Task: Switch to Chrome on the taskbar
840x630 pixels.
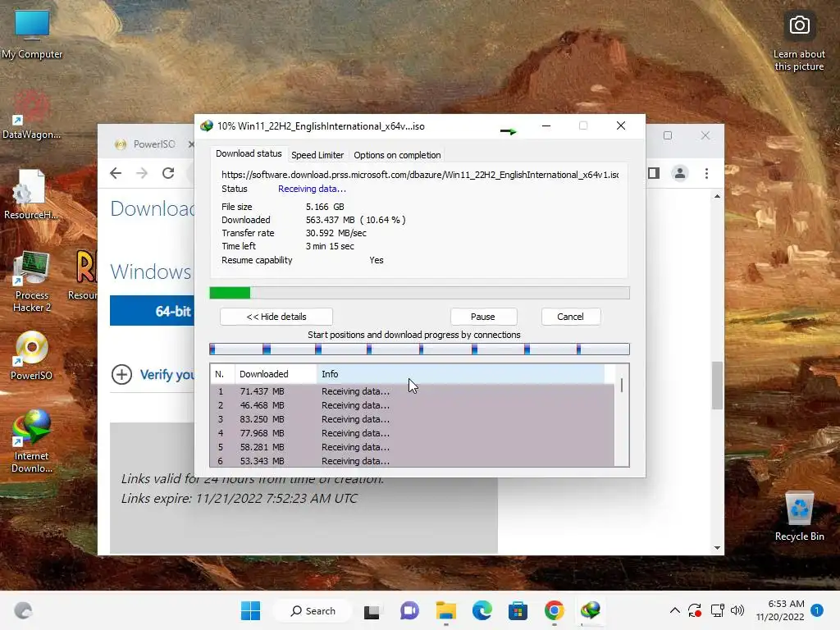Action: [x=555, y=610]
